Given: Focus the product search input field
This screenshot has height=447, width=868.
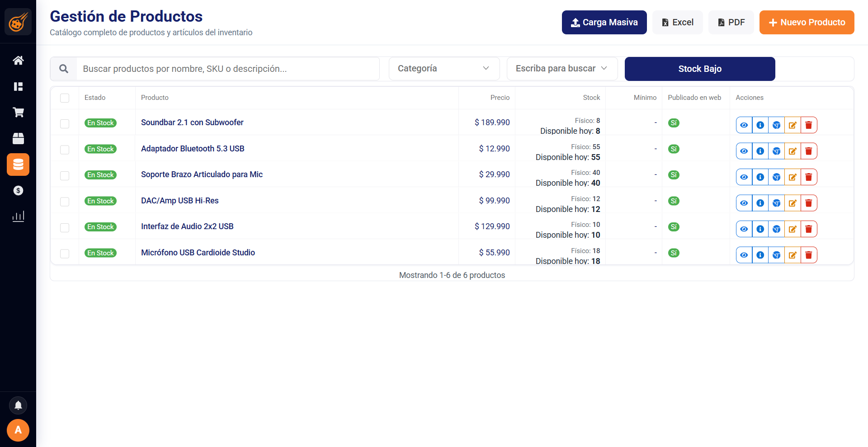Looking at the screenshot, I should pyautogui.click(x=228, y=69).
